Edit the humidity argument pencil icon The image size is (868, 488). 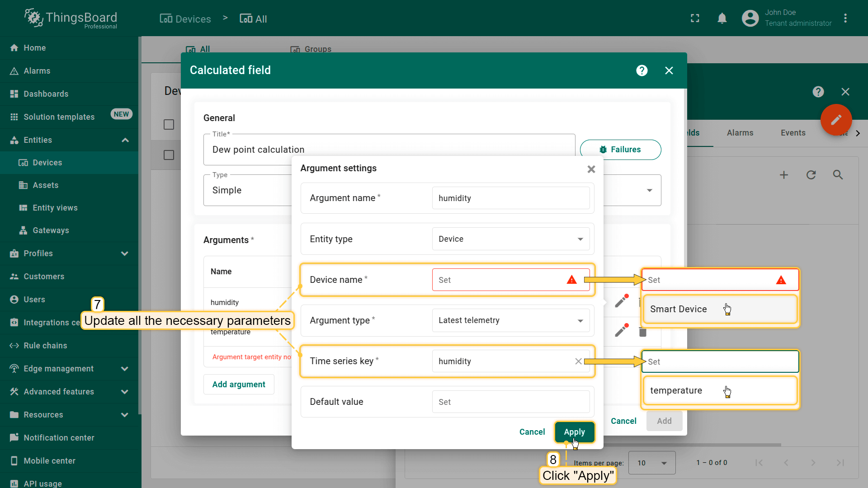[622, 301]
